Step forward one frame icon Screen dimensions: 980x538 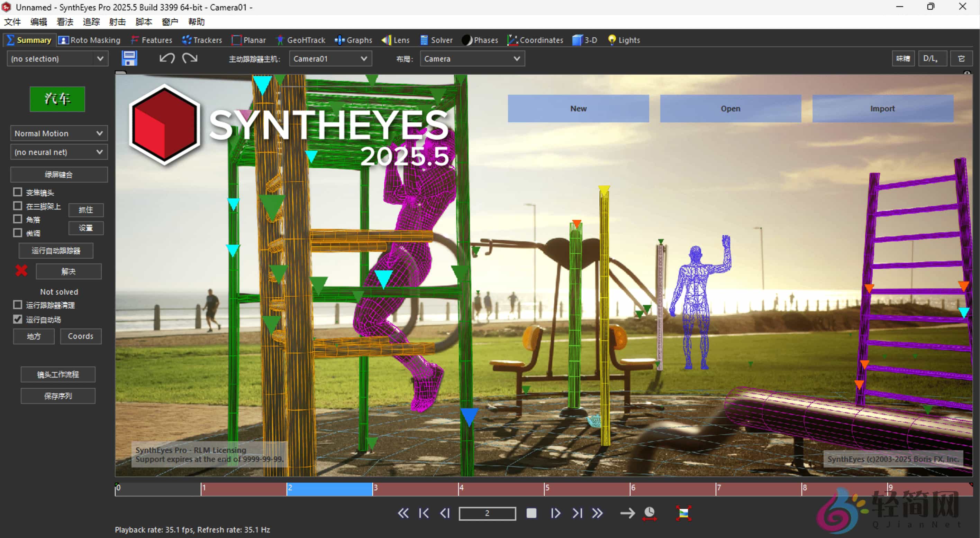point(555,513)
